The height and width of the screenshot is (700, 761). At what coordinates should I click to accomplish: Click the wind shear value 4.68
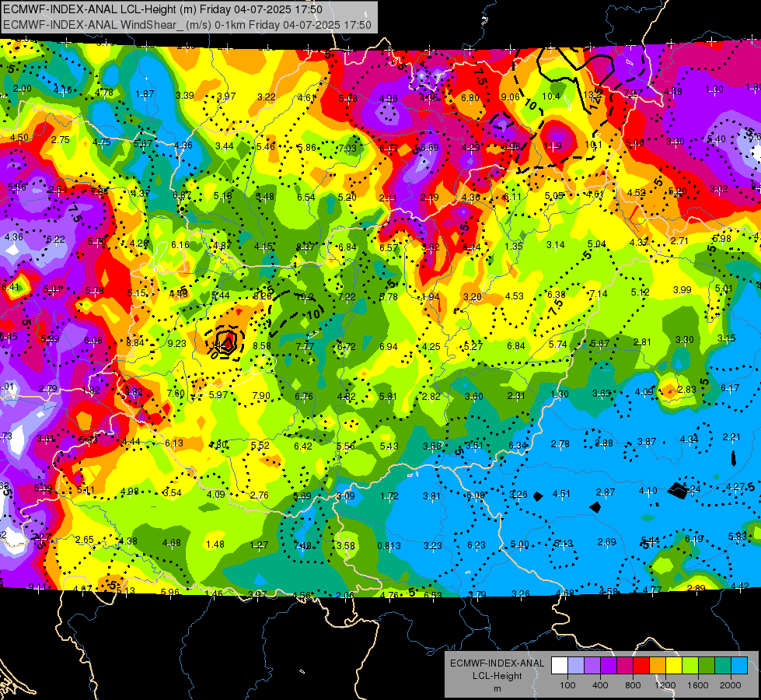(x=171, y=543)
